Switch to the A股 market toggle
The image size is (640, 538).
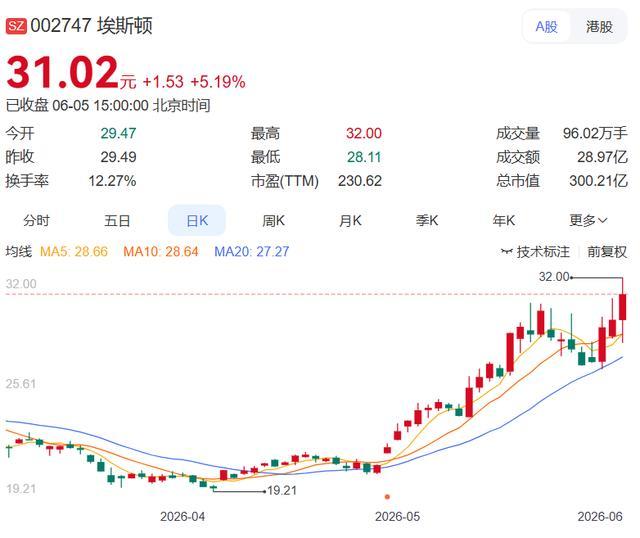click(546, 27)
